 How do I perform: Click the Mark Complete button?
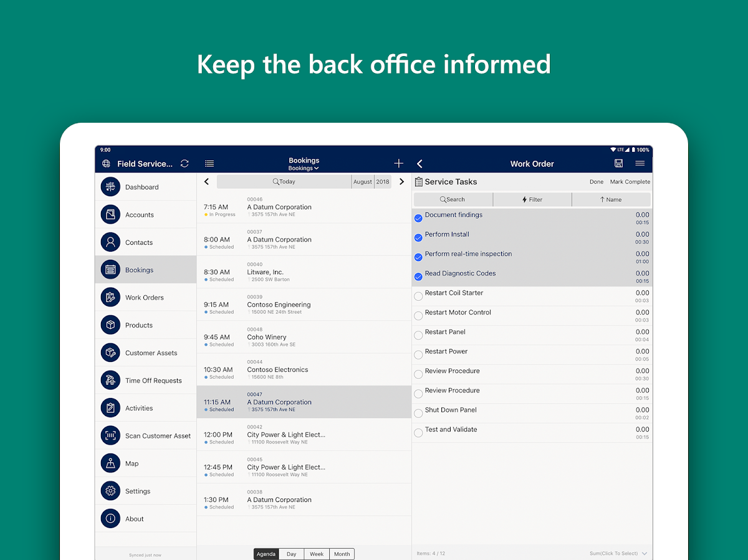pos(630,182)
